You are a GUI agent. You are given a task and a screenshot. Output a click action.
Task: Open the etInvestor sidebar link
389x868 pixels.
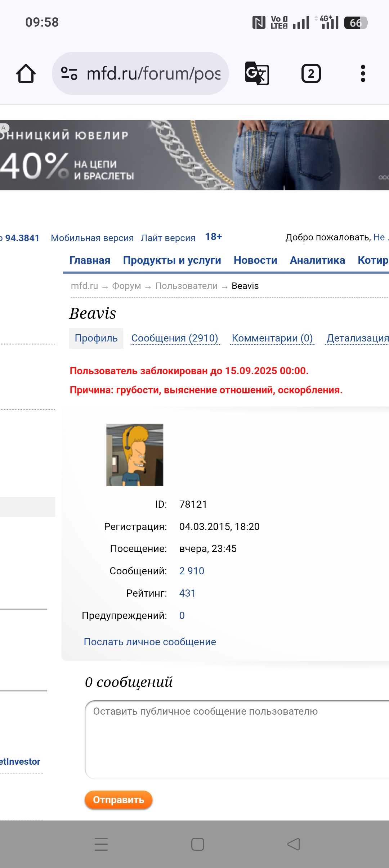coord(20,761)
